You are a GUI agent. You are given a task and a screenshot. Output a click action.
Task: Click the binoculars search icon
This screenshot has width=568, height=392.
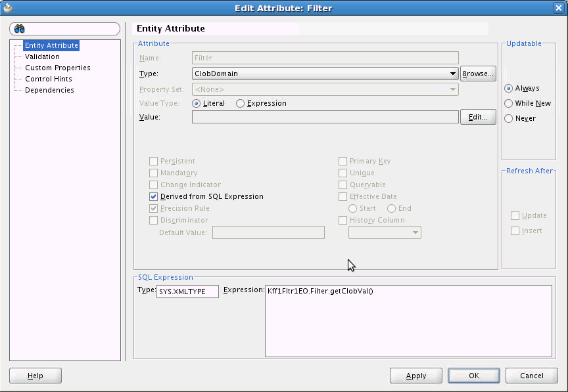[20, 29]
